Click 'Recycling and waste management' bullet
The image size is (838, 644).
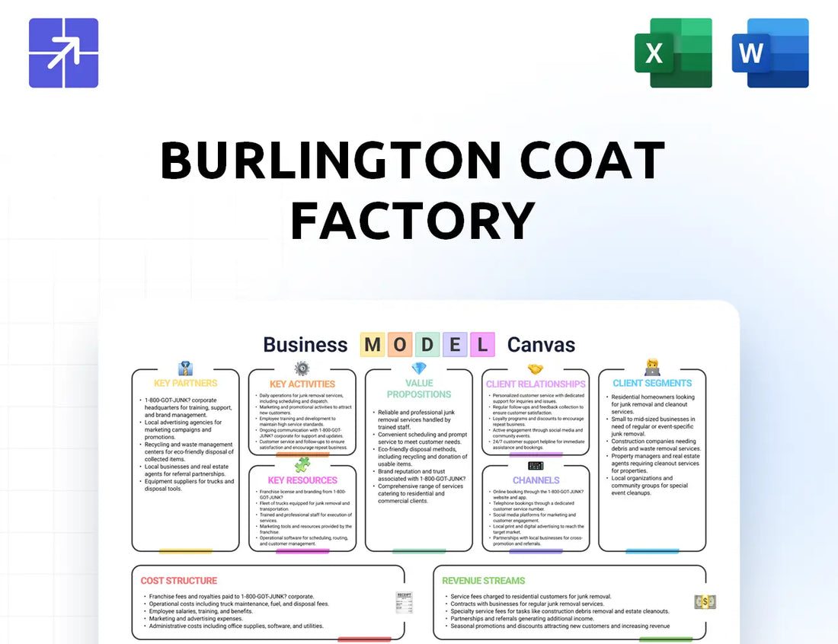187,451
